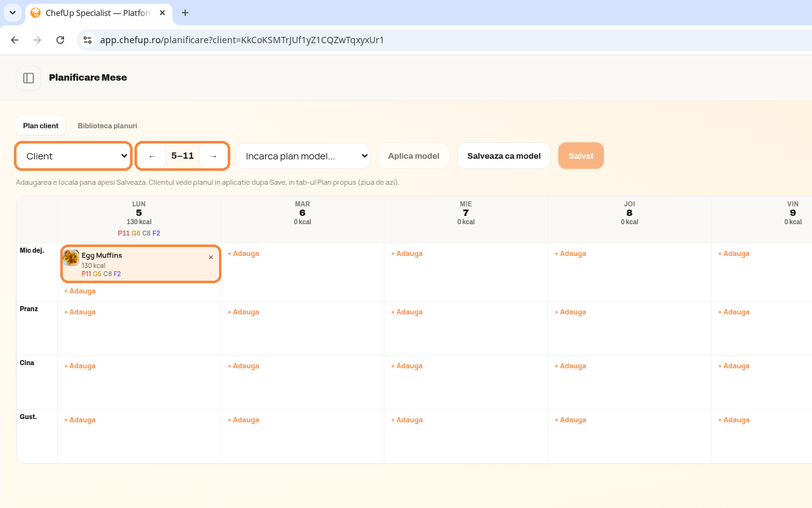The width and height of the screenshot is (812, 508).
Task: Click Salveaza ca model button
Action: tap(504, 156)
